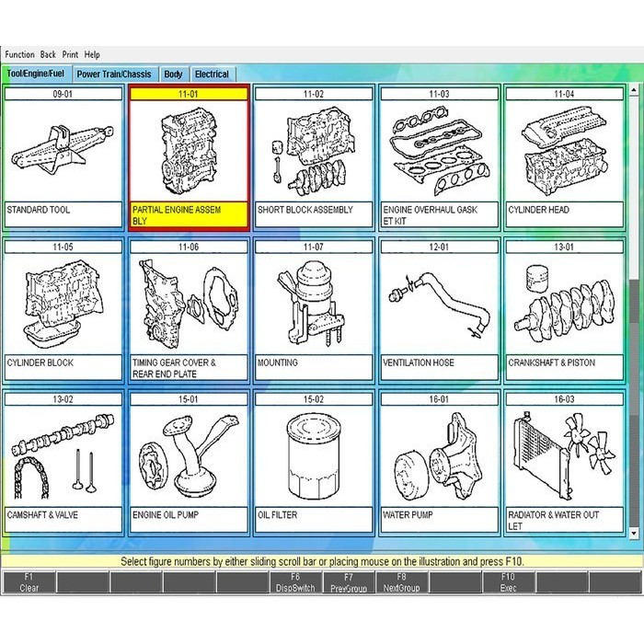Click the WATER PUMP caption
The image size is (644, 644).
pos(439,520)
